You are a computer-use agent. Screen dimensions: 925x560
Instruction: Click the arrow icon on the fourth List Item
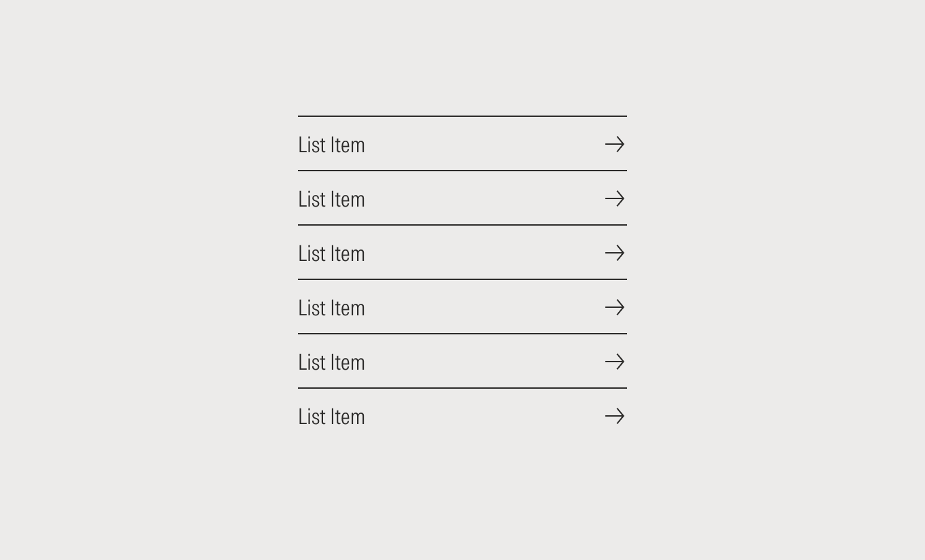[615, 307]
